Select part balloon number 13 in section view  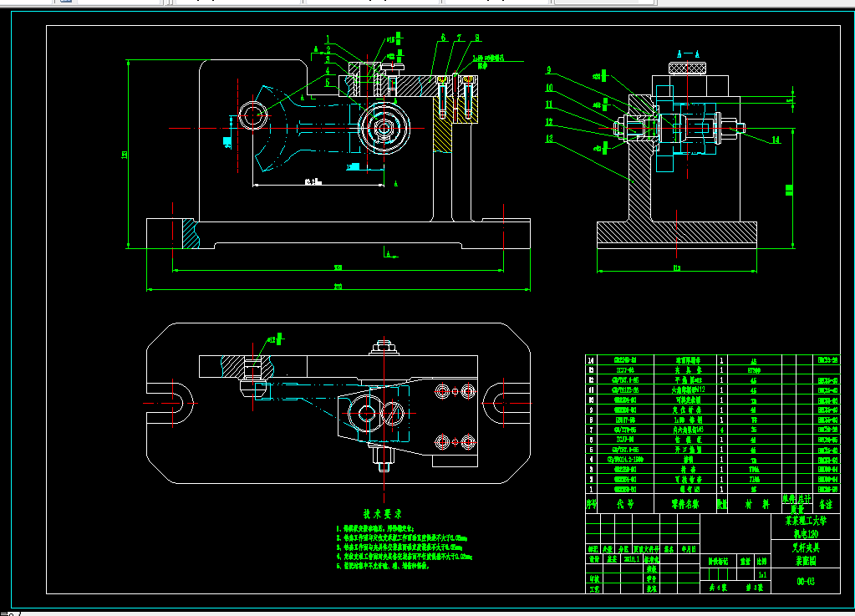coord(550,139)
